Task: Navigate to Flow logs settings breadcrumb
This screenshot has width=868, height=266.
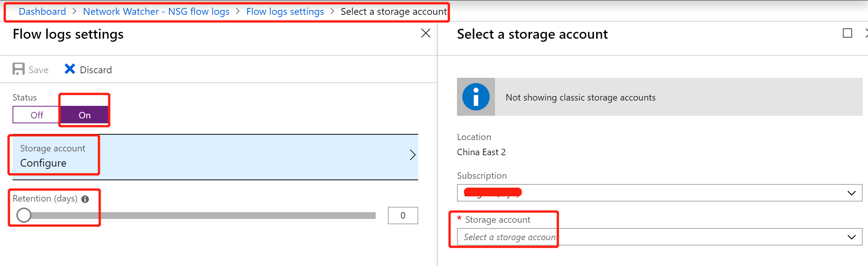Action: 285,12
